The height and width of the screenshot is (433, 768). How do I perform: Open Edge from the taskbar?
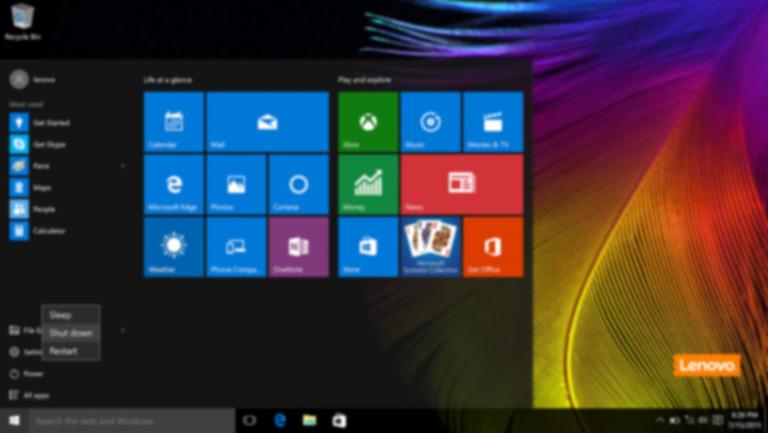pyautogui.click(x=280, y=420)
